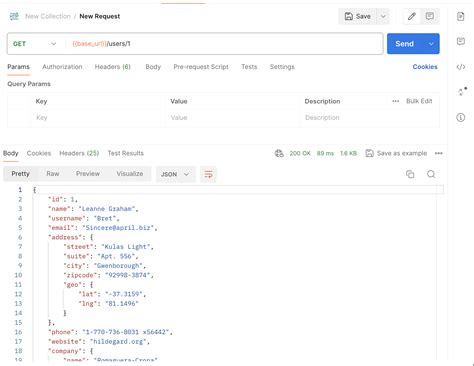Expand the Send button dropdown arrow
The width and height of the screenshot is (474, 366).
(431, 44)
